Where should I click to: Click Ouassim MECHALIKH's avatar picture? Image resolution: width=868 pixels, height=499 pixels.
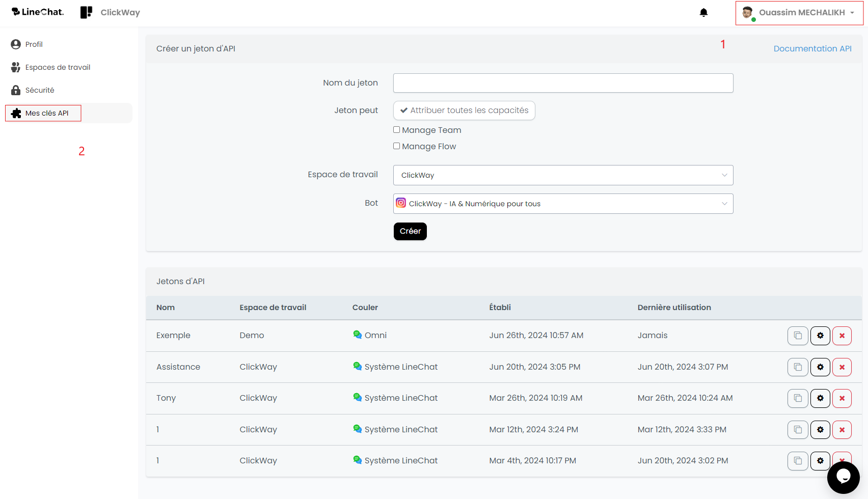click(747, 13)
